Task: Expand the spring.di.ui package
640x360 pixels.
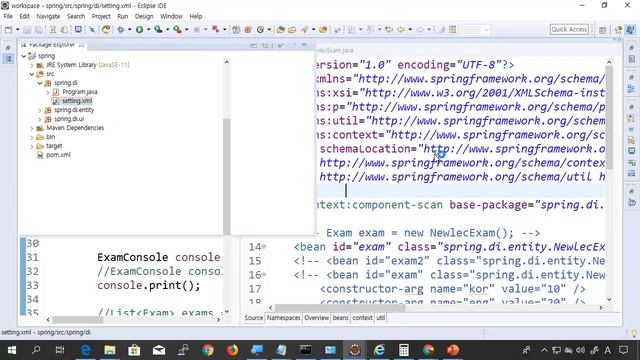Action: tap(40, 119)
